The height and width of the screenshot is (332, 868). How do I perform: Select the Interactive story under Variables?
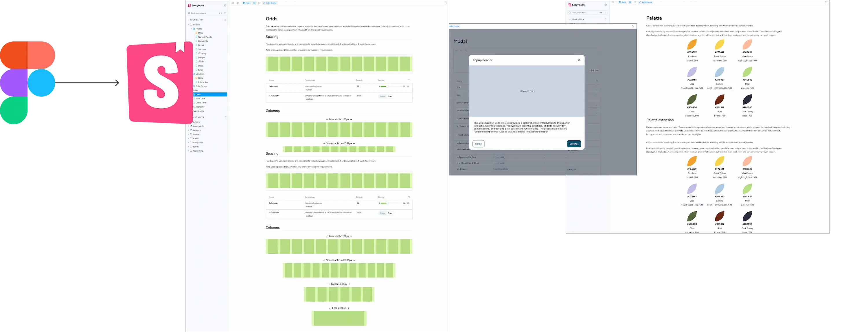[203, 82]
